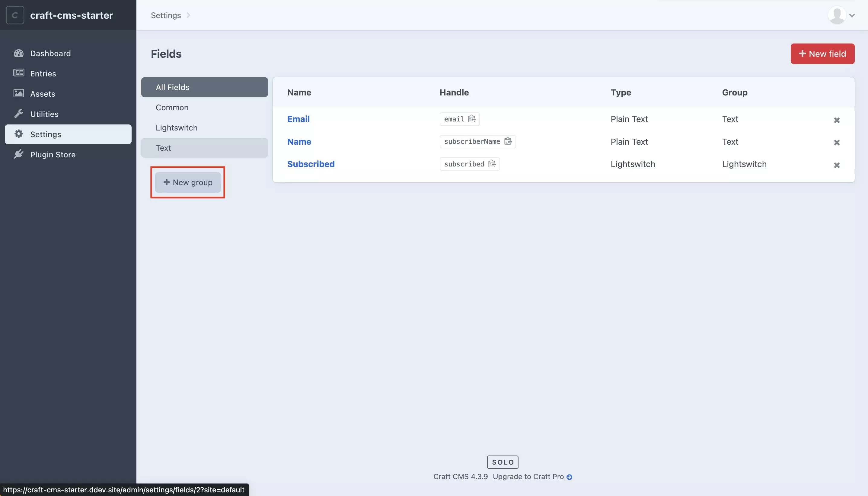868x496 pixels.
Task: Click the Name column header
Action: point(299,92)
